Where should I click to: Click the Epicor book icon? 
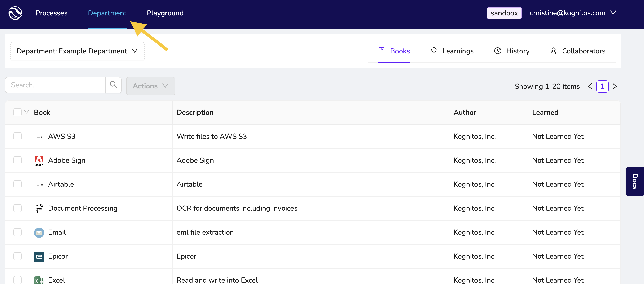click(x=39, y=256)
